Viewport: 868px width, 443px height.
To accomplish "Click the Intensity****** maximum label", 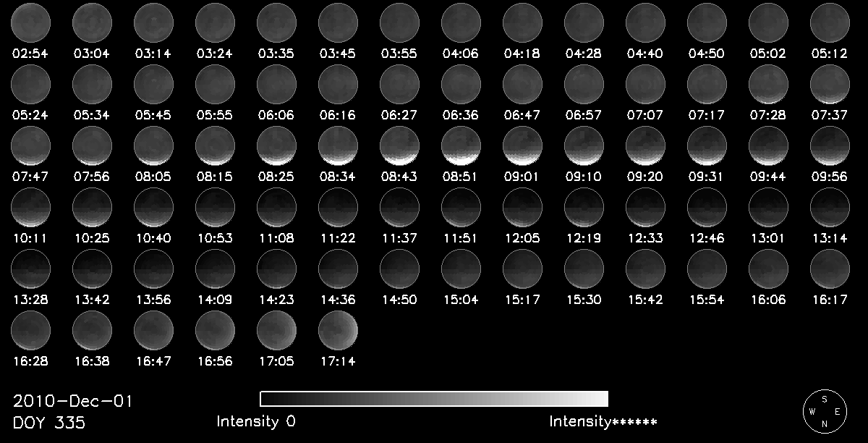I will (603, 421).
